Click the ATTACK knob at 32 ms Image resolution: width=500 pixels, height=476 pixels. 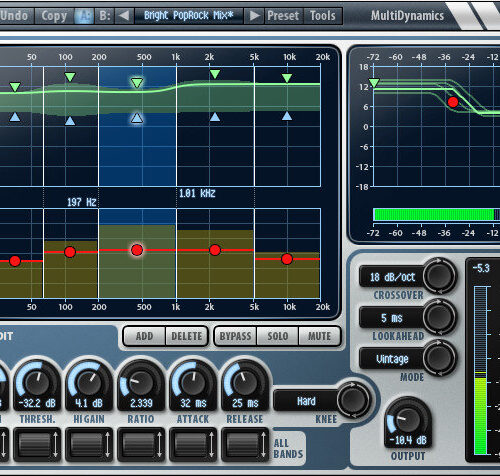193,383
